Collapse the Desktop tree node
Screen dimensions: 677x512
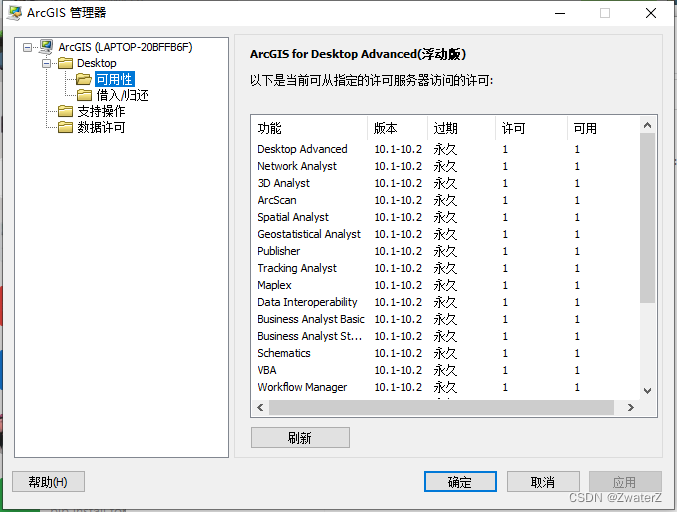46,63
